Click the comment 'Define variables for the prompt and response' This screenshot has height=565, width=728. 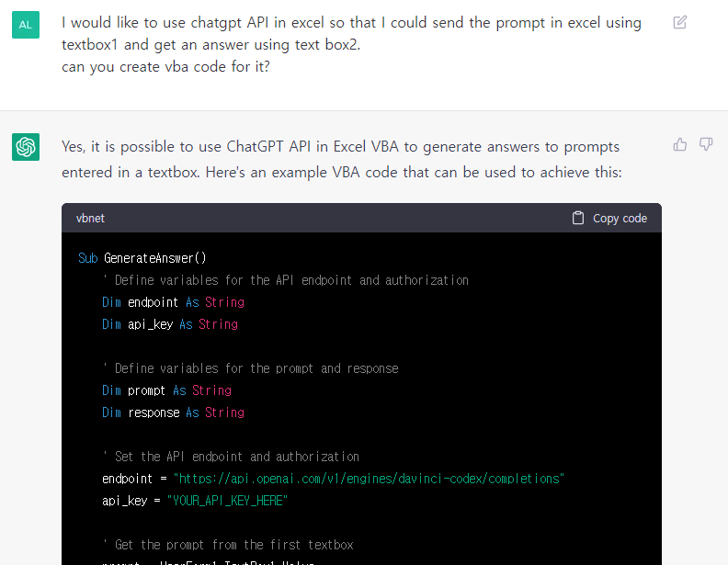[x=250, y=368]
